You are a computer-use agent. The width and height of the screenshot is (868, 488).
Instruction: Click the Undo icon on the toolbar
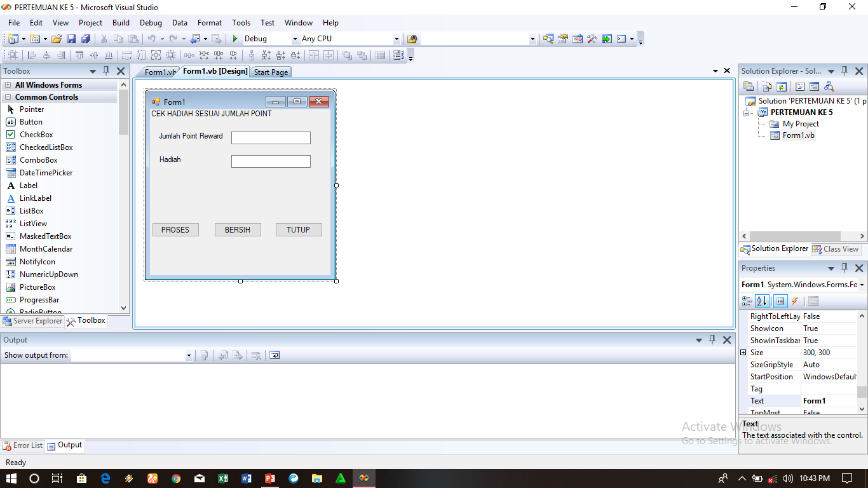(x=151, y=39)
